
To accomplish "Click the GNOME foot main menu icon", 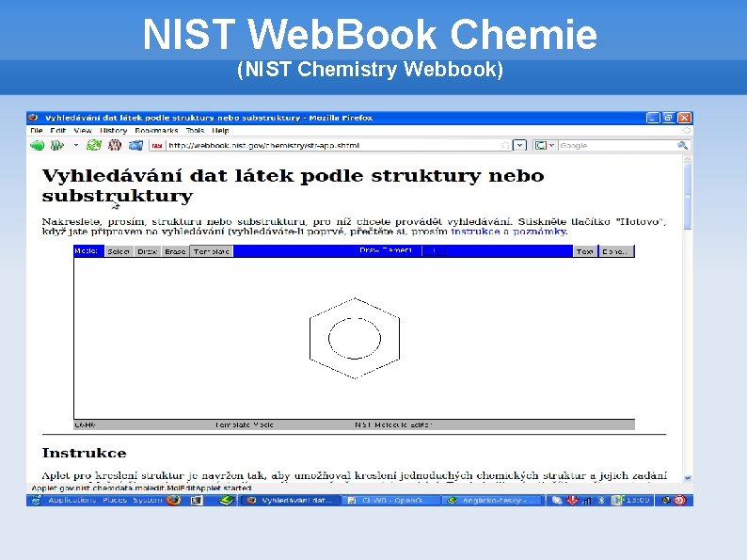I will tap(36, 500).
